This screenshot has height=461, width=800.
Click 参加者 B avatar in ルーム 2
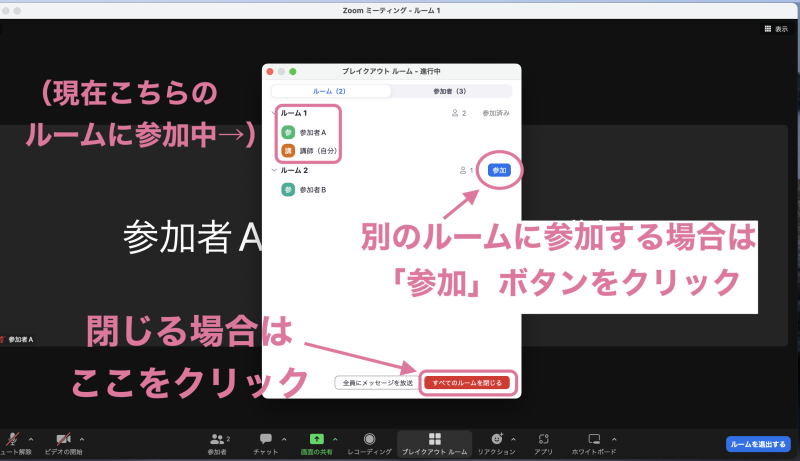[x=288, y=190]
